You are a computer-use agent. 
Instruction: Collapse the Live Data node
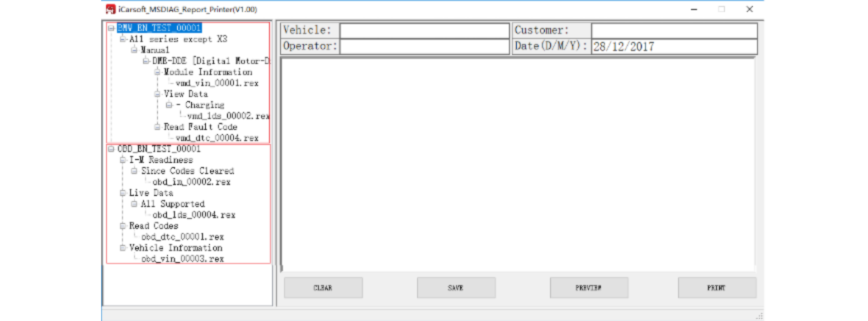coord(123,193)
